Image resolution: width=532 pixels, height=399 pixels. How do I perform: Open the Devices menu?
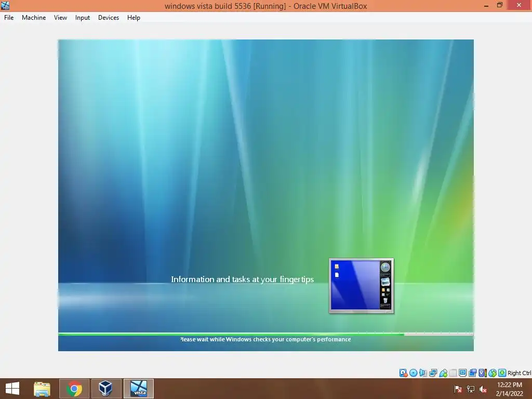pyautogui.click(x=109, y=18)
